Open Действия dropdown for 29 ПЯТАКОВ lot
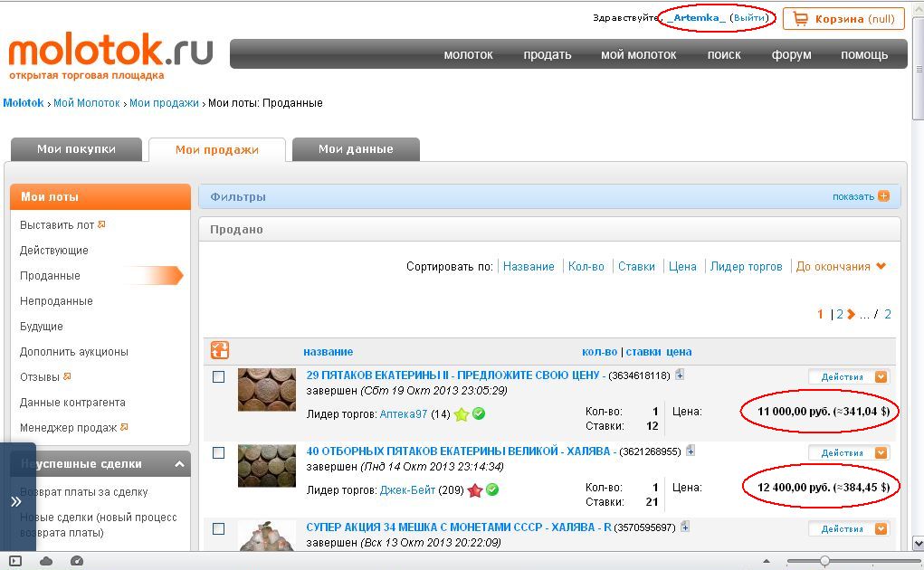This screenshot has width=924, height=570. (x=849, y=377)
